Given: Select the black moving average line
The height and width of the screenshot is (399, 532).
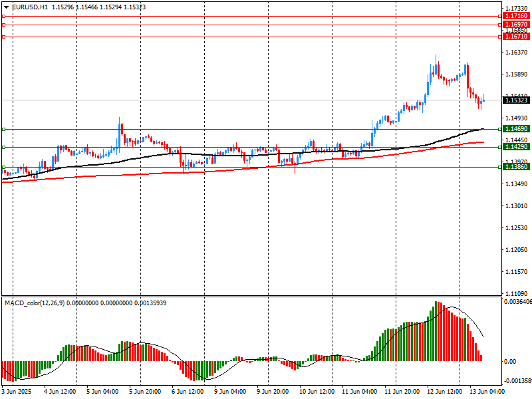Looking at the screenshot, I should (199, 156).
